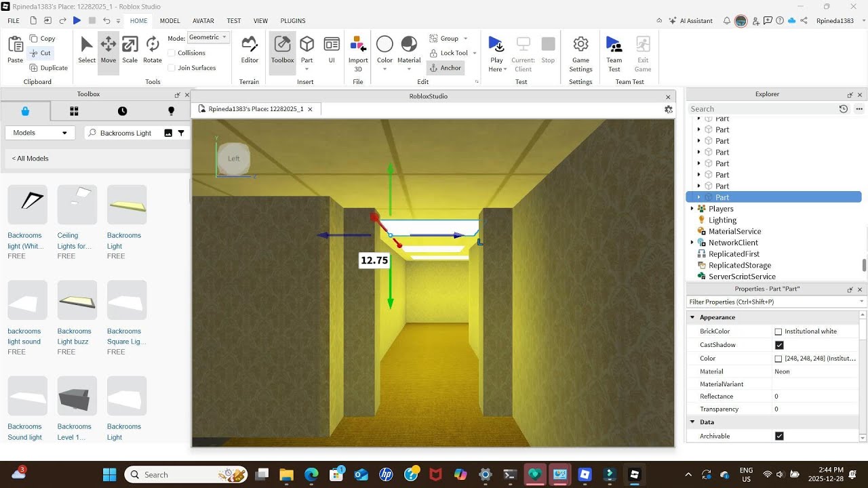This screenshot has width=868, height=488.
Task: Choose the Select tool in the ribbon
Action: coord(87,49)
